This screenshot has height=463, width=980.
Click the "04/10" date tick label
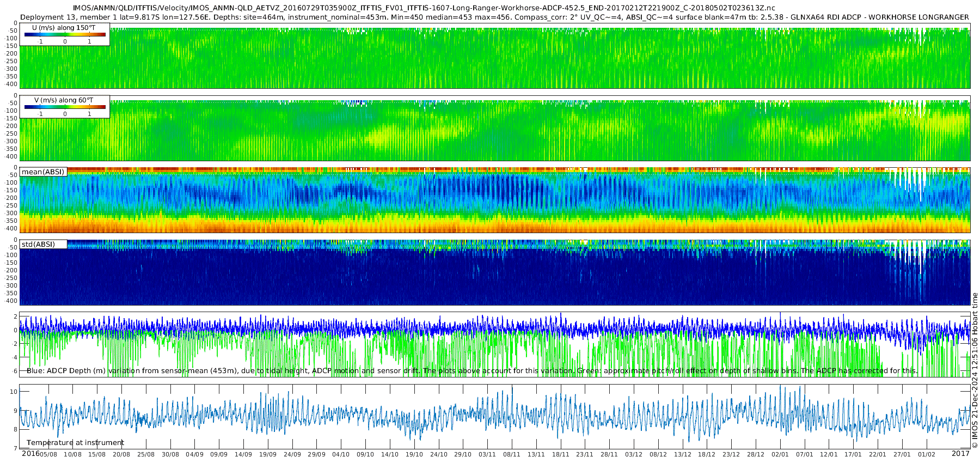click(341, 455)
